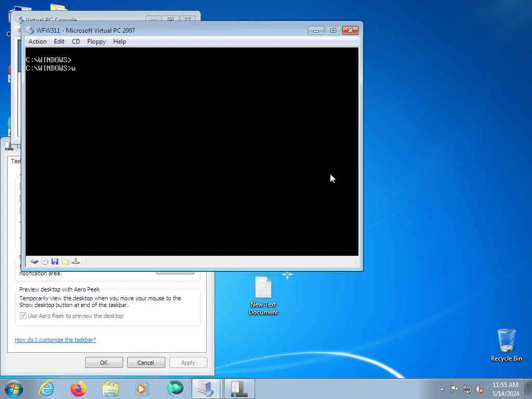Toggle Use Aero Peek to preview the desktop
The width and height of the screenshot is (532, 399).
click(x=23, y=316)
